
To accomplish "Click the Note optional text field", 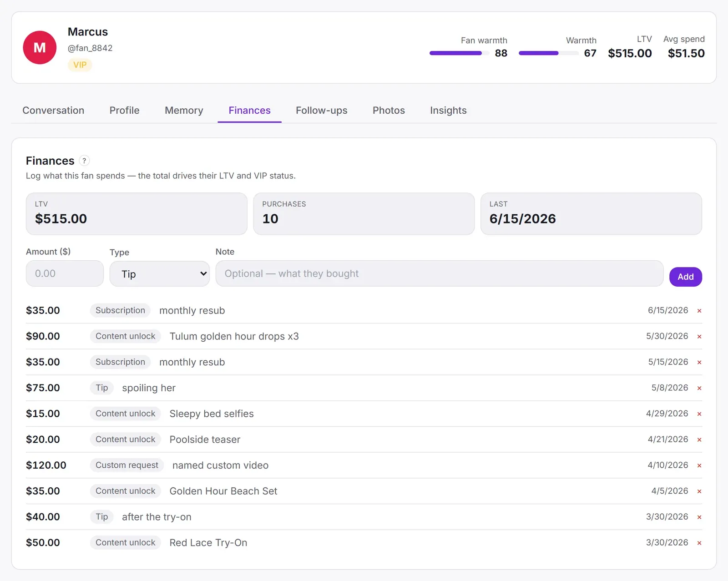I will tap(440, 273).
